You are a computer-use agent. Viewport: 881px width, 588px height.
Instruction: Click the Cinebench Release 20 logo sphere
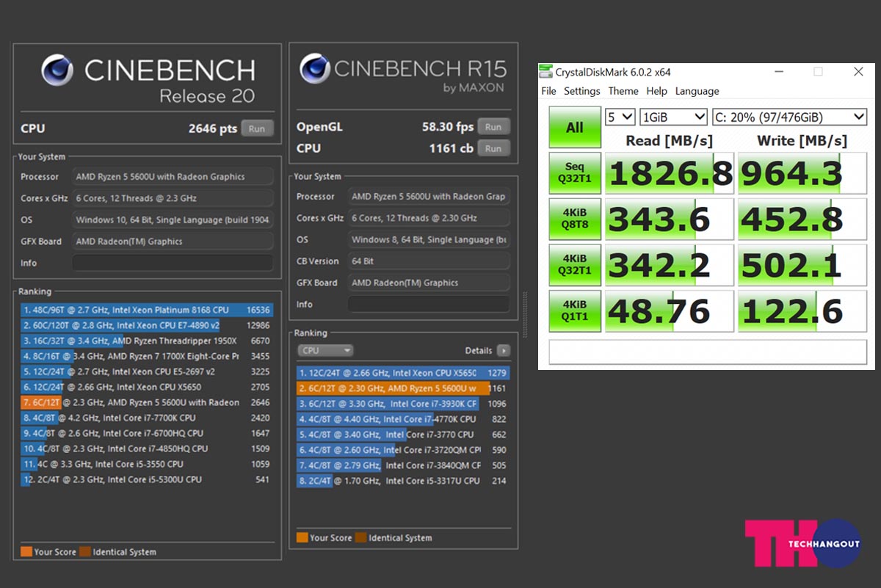click(57, 70)
